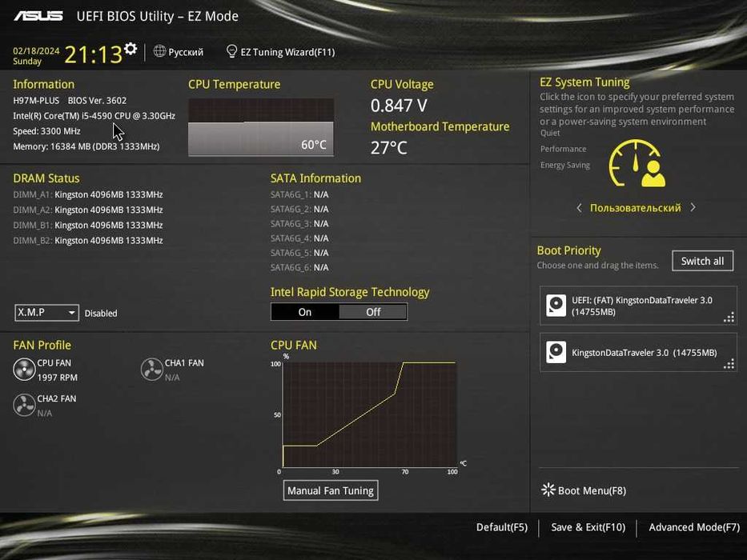Screen dimensions: 747x560
Task: Turn Intel Rapid Storage Technology On
Action: 305,312
